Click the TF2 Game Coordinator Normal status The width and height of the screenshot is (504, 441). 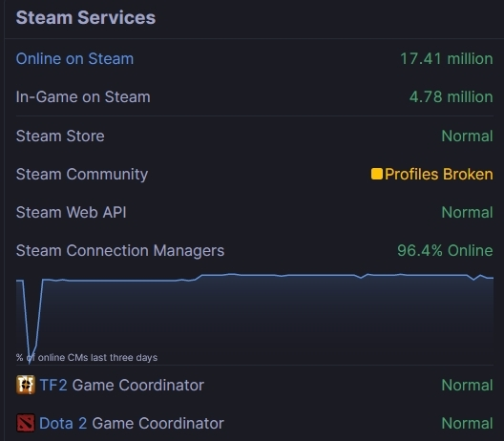(x=467, y=385)
